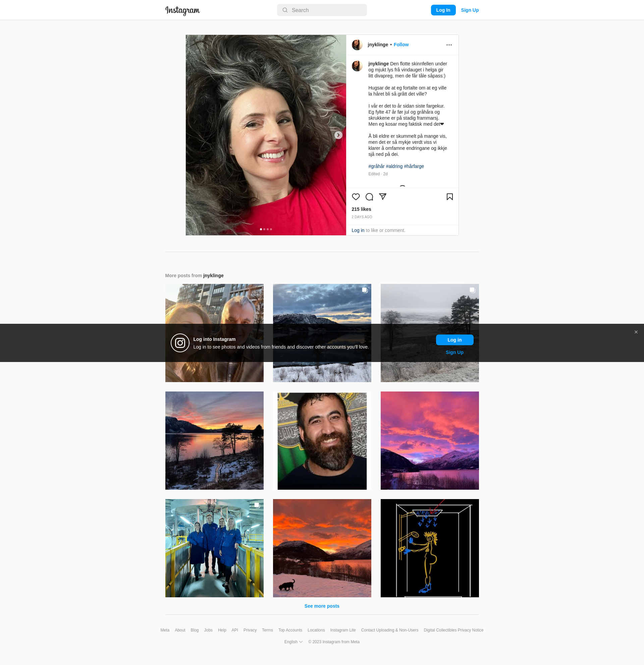Open the neon shower drawing thumbnail
Viewport: 644px width, 665px height.
(429, 548)
